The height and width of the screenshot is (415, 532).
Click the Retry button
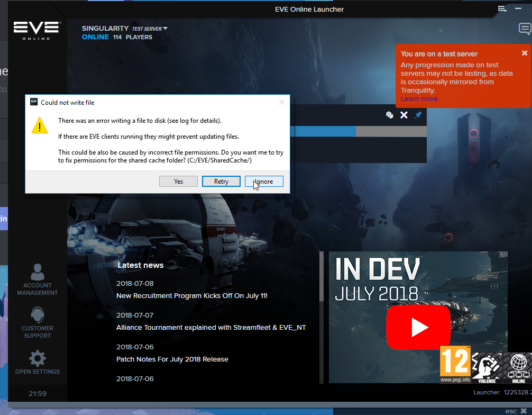coord(221,182)
